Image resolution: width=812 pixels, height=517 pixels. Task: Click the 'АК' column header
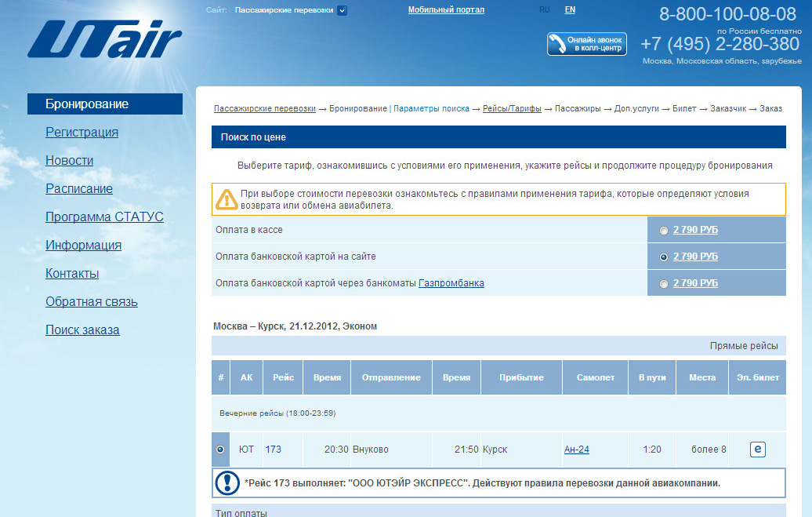point(246,377)
